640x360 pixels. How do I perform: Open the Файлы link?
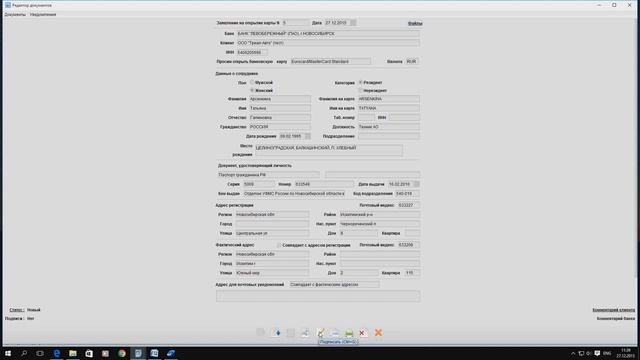tap(415, 23)
